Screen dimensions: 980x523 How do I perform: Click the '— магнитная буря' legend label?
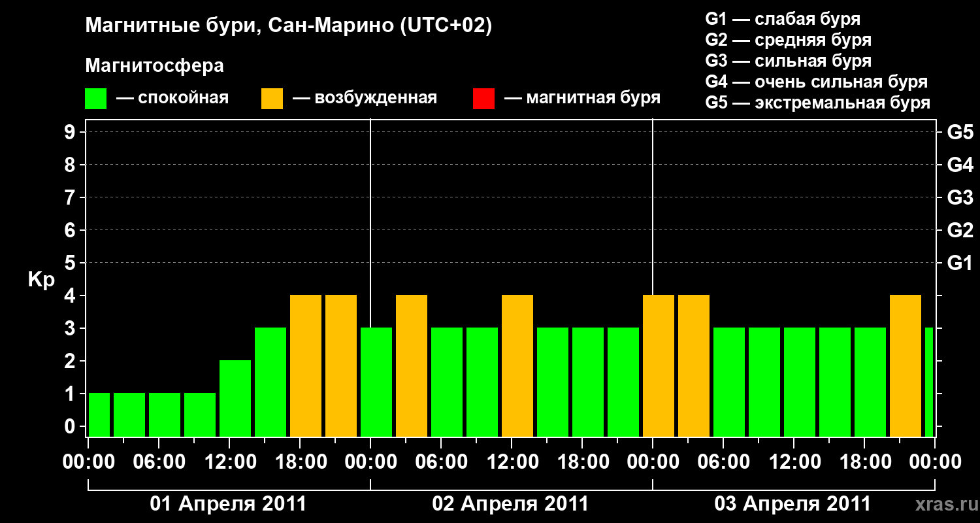(582, 98)
